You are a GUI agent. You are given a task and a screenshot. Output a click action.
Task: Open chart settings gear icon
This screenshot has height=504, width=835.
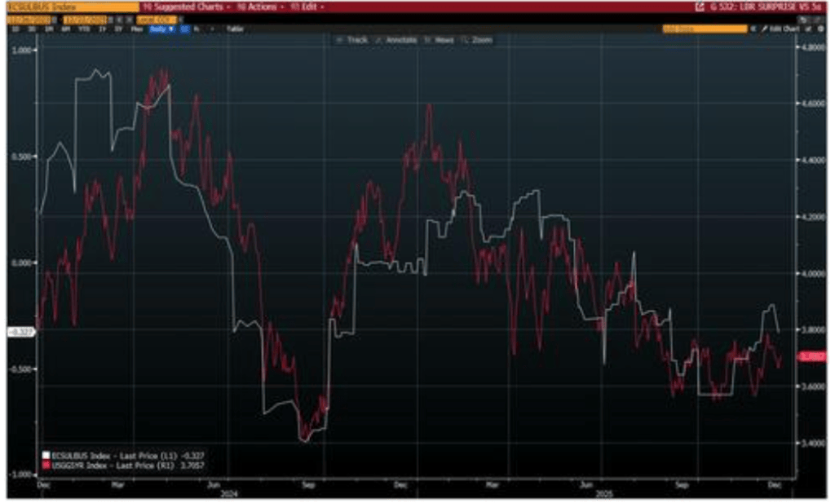[820, 29]
